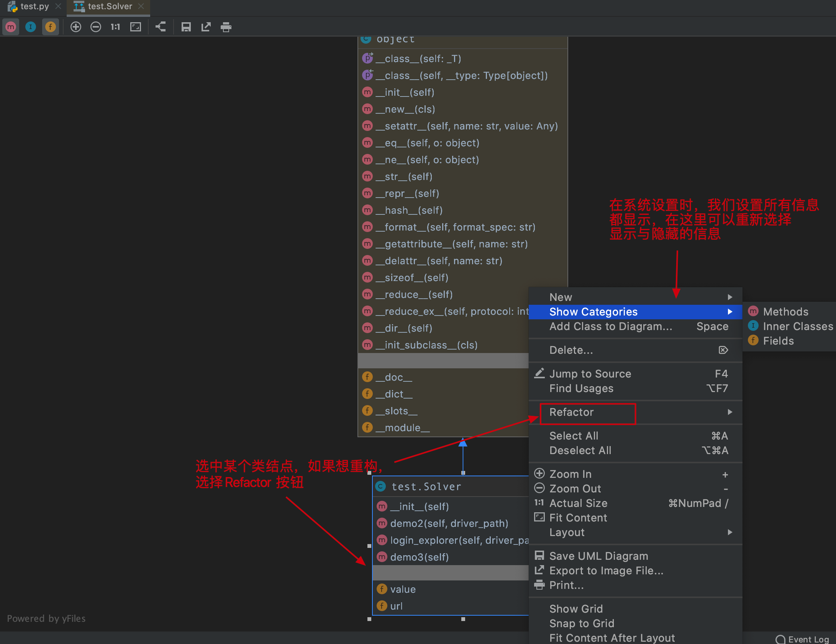This screenshot has width=836, height=644.
Task: Click field icon beside __dict__
Action: (367, 394)
